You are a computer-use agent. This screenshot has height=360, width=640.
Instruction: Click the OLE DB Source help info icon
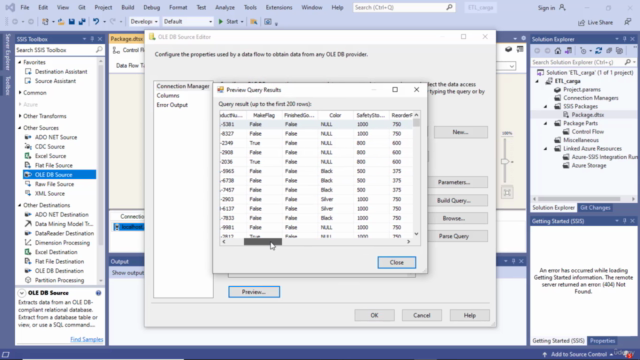pyautogui.click(x=98, y=293)
